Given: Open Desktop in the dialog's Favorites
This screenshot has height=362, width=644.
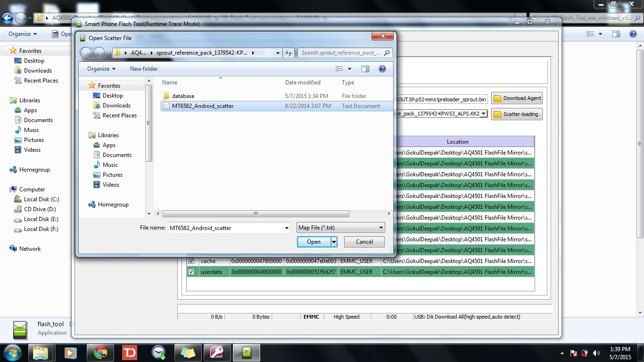Looking at the screenshot, I should 113,96.
